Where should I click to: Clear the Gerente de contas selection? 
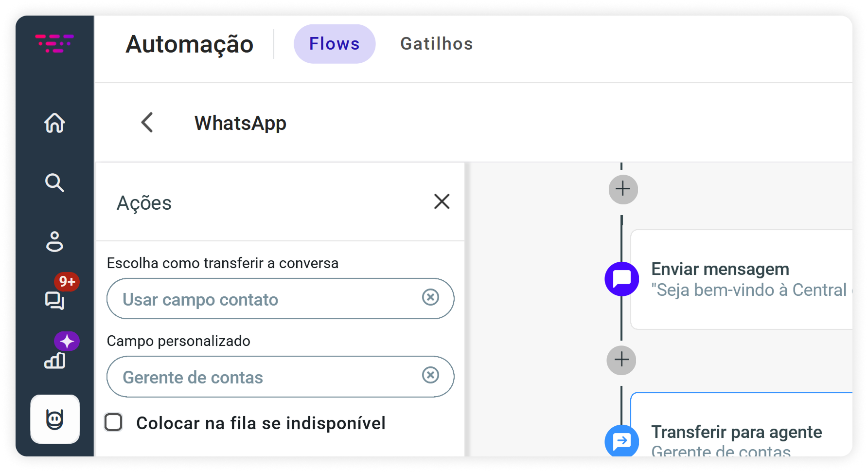pyautogui.click(x=430, y=375)
